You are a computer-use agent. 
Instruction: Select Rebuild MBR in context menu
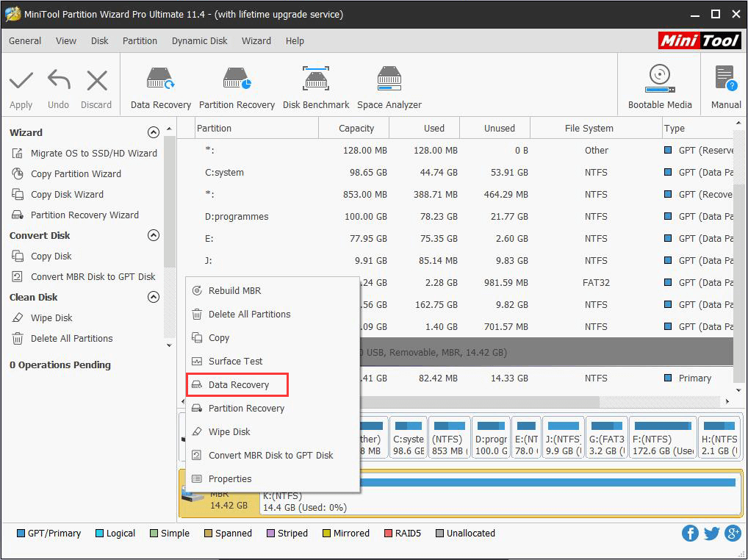pos(234,291)
